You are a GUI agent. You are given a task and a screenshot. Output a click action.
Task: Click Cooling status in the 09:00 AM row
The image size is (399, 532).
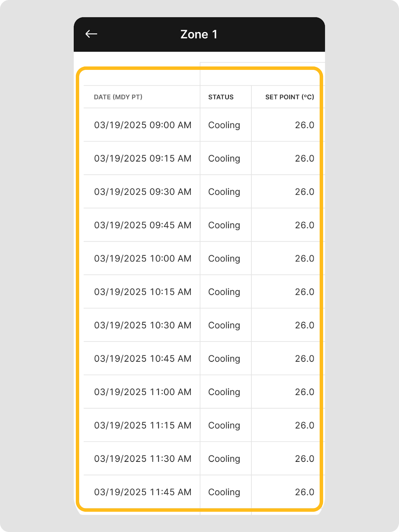pyautogui.click(x=224, y=125)
